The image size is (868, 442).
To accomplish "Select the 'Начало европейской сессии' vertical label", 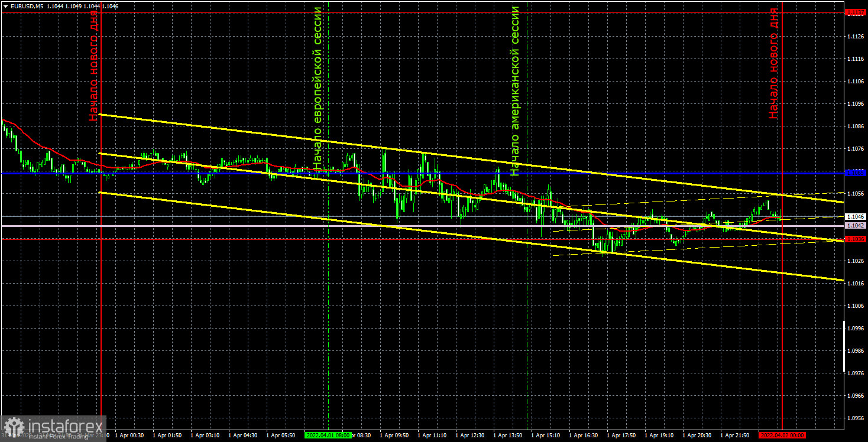I will [318, 89].
